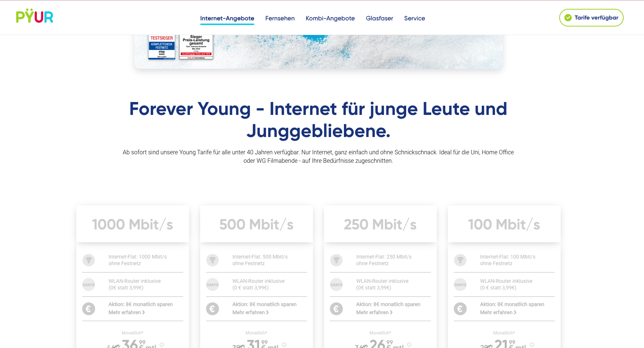Image resolution: width=644 pixels, height=348 pixels.
Task: Click the Testsieger Komplettcheck Festnetz badge
Action: [161, 47]
